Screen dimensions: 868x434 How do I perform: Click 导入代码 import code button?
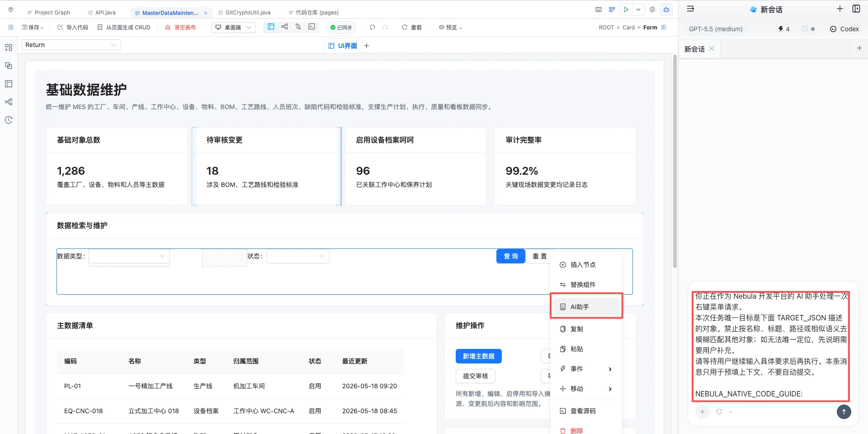pyautogui.click(x=73, y=27)
